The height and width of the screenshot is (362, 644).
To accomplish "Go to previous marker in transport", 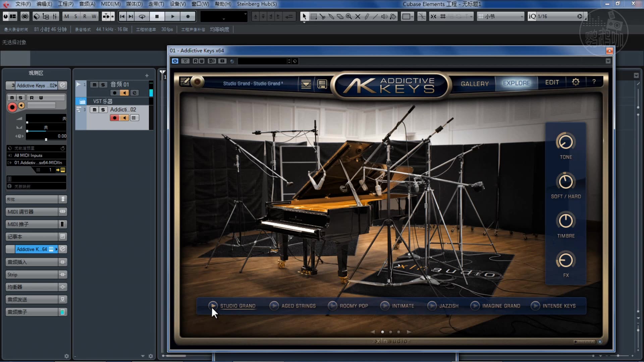I will point(122,16).
